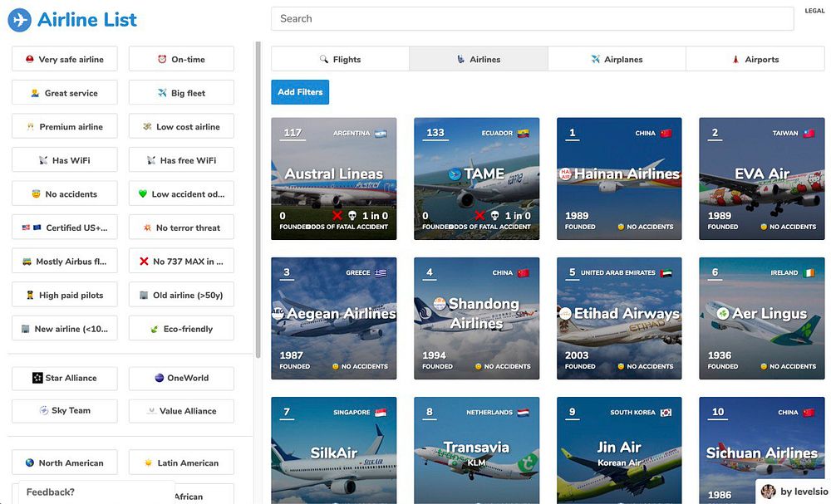Filter by Sky Team alliance
The height and width of the screenshot is (504, 831).
click(65, 410)
